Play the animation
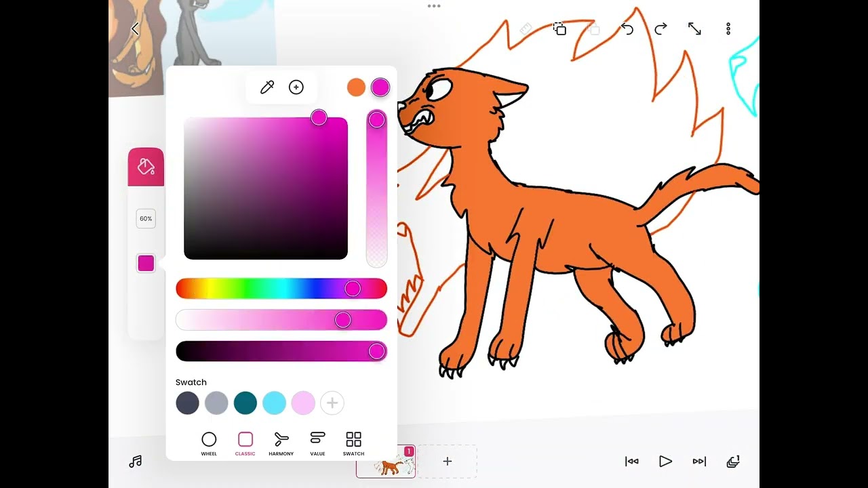 pyautogui.click(x=665, y=462)
